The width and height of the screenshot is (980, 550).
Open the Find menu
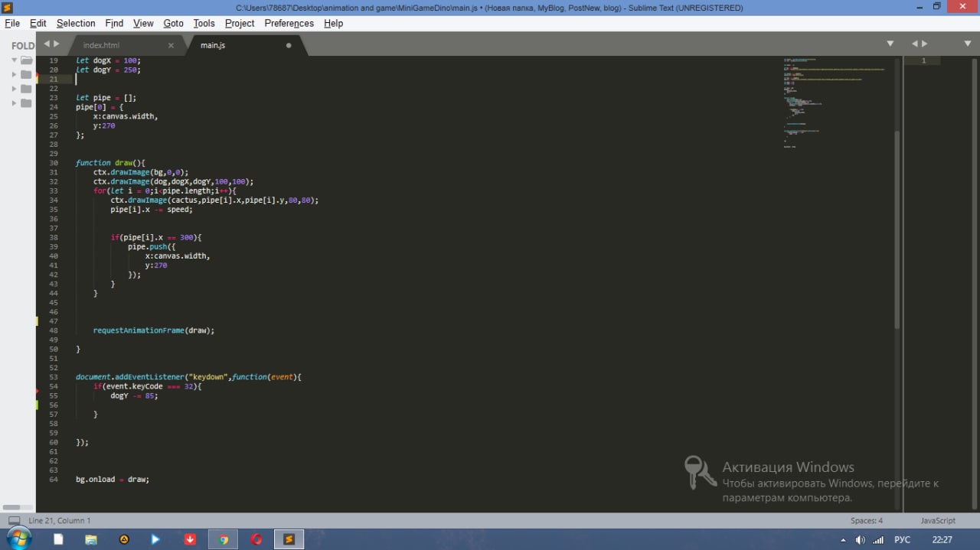(114, 23)
